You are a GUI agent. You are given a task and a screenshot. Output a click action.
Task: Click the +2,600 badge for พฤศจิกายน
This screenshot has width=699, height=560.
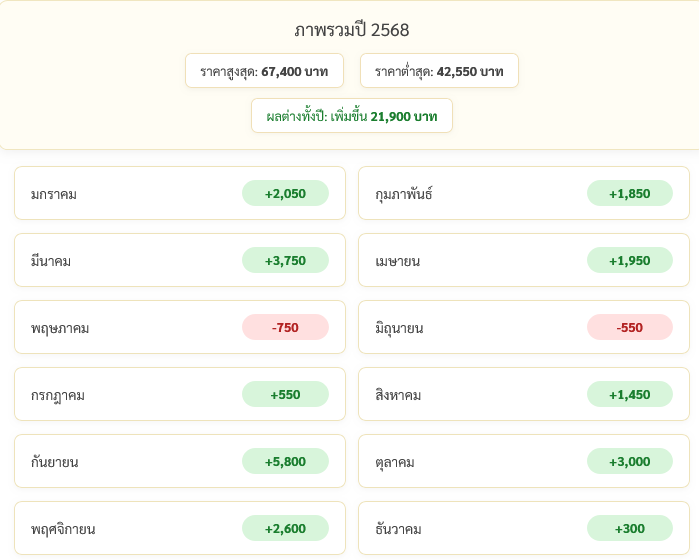(x=285, y=529)
